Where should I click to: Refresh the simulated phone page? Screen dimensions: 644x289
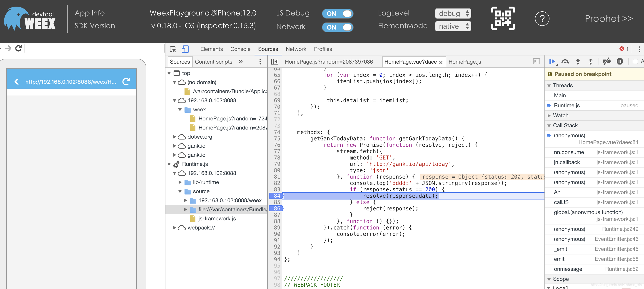[x=126, y=82]
